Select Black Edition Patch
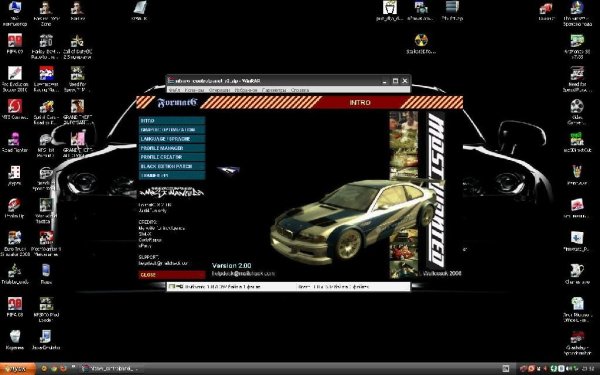Viewport: 600px width, 375px height. click(172, 166)
